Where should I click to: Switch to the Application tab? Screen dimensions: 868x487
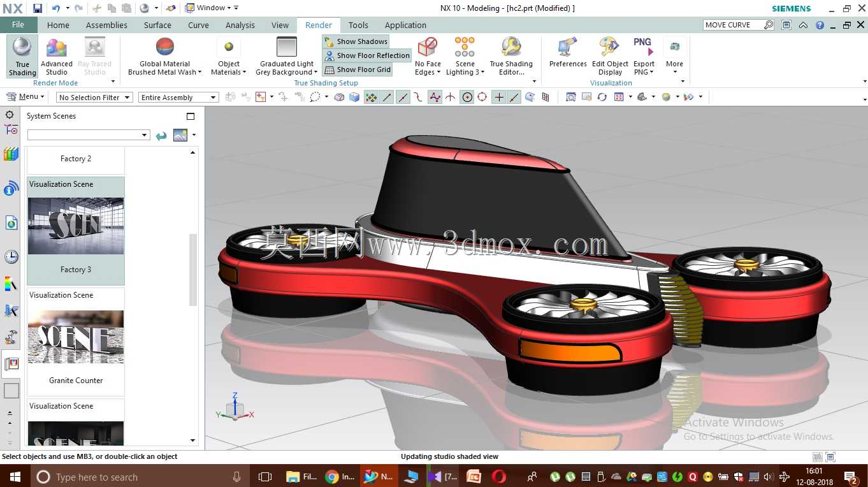coord(405,25)
